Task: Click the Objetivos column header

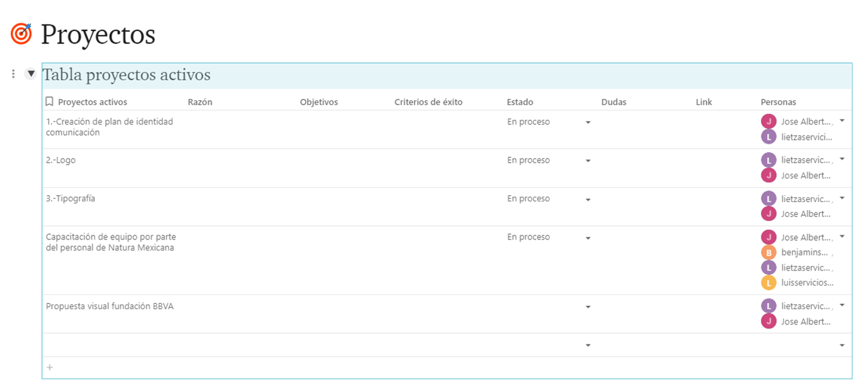Action: [319, 102]
